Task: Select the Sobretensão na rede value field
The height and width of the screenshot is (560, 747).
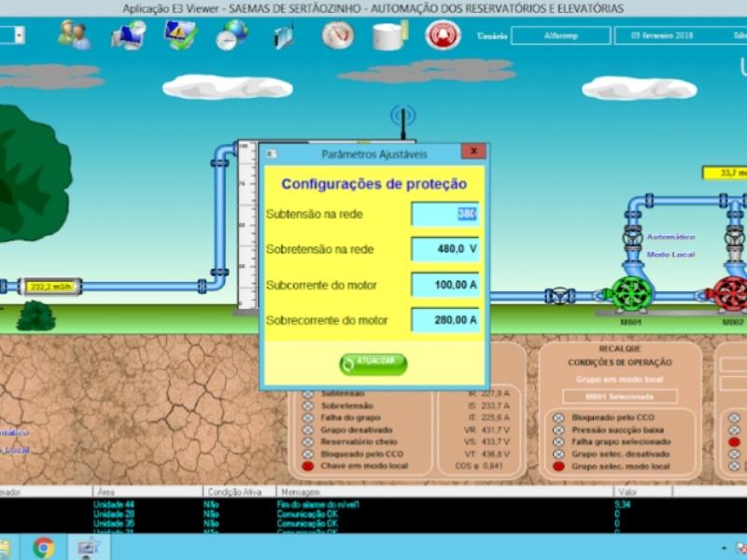Action: pyautogui.click(x=445, y=249)
